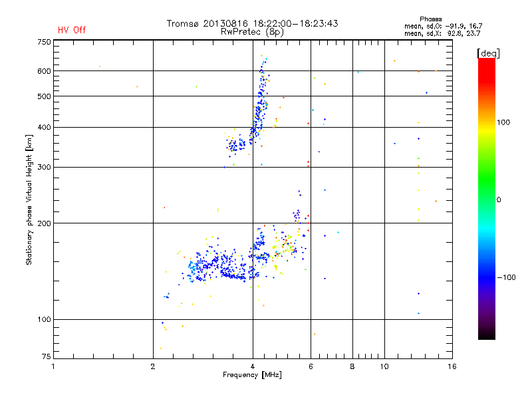Select the "mean, sd,O: -91.9, 16.7" line

(443, 26)
